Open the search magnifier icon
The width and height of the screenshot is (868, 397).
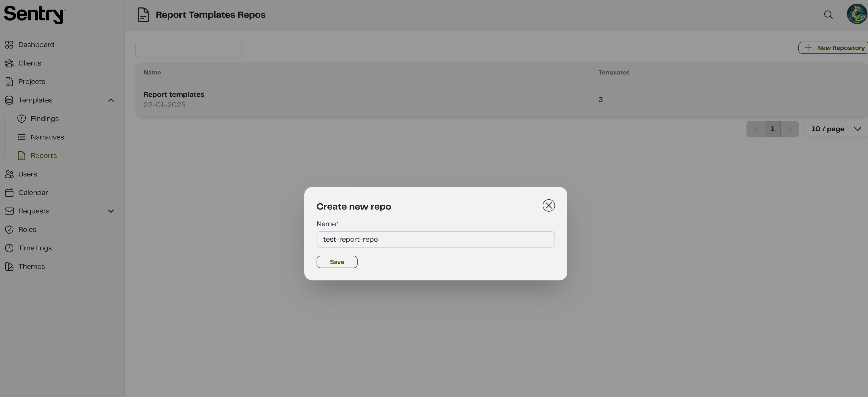[x=828, y=15]
